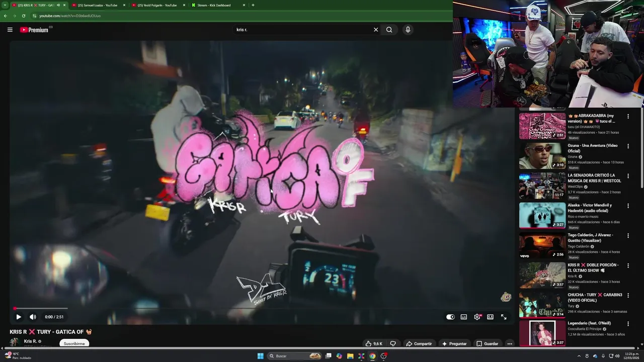Open options menu for Legendario video
Viewport: 644px width, 362px height.
point(628,324)
